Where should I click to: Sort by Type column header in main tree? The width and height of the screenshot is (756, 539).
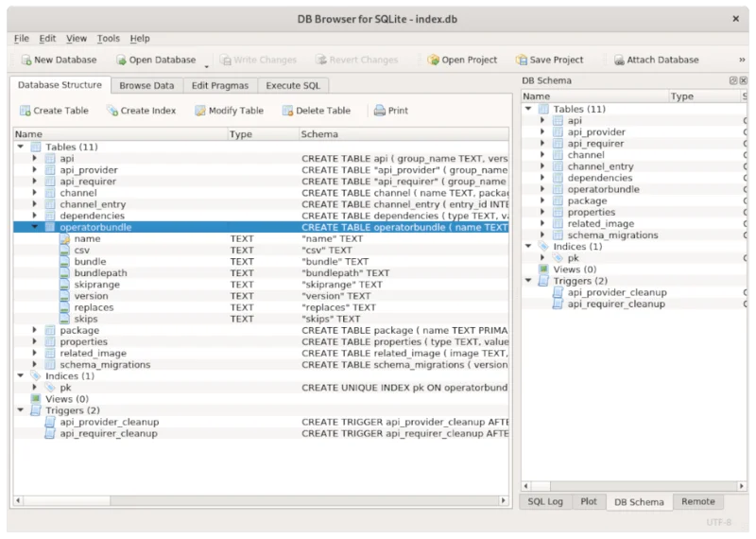(x=264, y=134)
